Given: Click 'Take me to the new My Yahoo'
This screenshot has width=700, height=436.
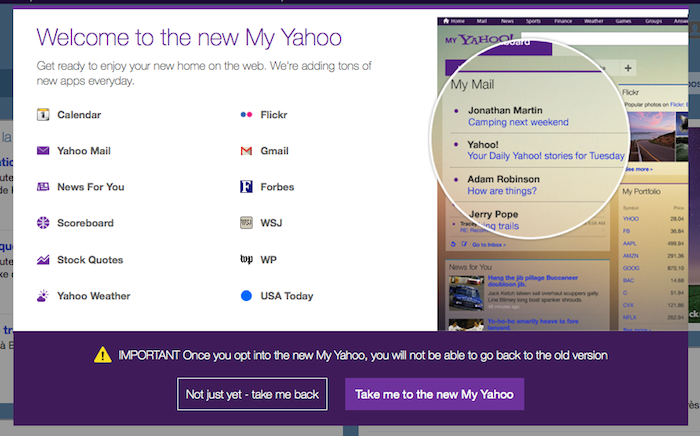Looking at the screenshot, I should pos(434,394).
